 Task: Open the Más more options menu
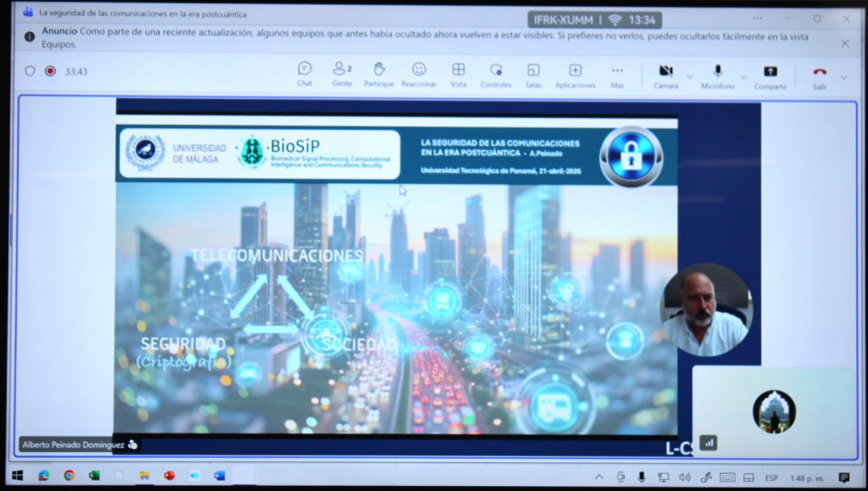[617, 74]
